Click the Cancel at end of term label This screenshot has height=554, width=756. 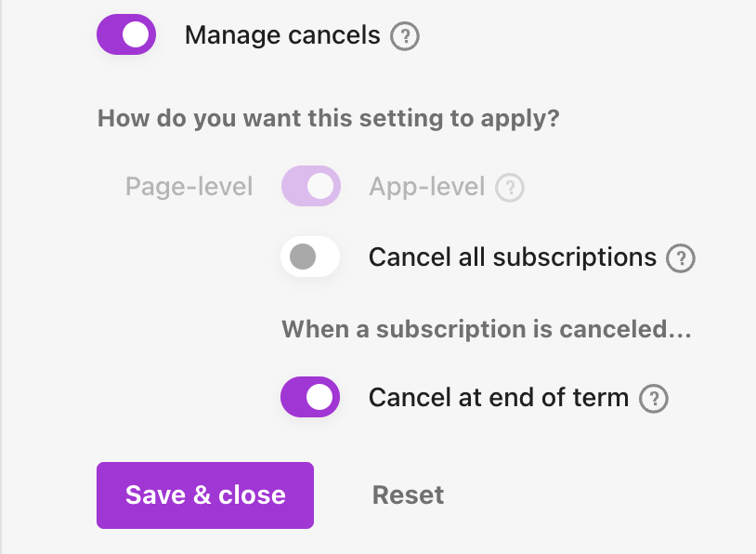pos(499,398)
